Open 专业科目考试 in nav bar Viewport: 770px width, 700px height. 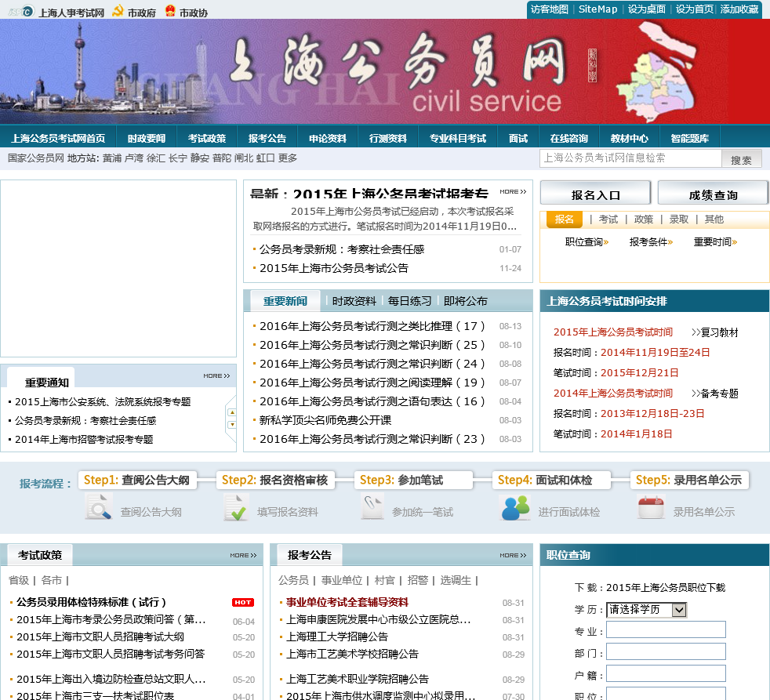[458, 139]
